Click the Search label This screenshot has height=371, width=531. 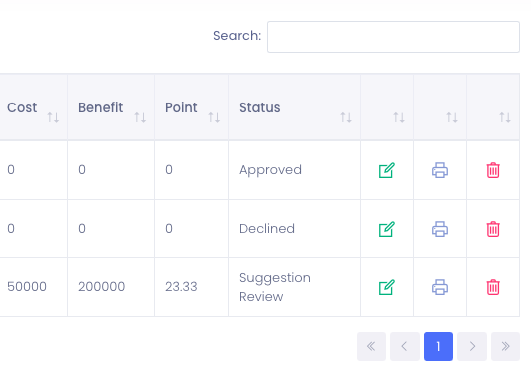tap(237, 36)
